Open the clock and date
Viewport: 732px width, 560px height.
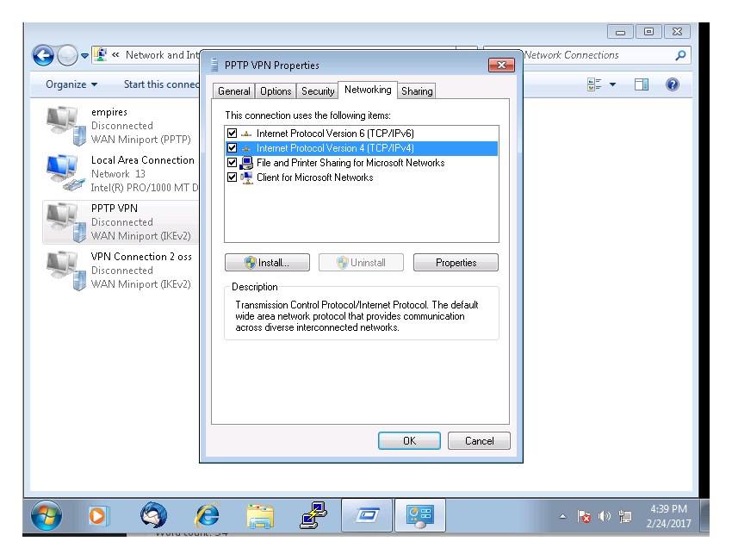point(668,516)
